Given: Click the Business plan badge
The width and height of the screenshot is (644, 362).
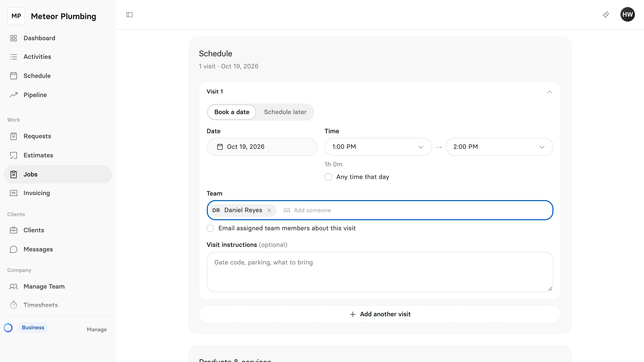Looking at the screenshot, I should click(33, 328).
